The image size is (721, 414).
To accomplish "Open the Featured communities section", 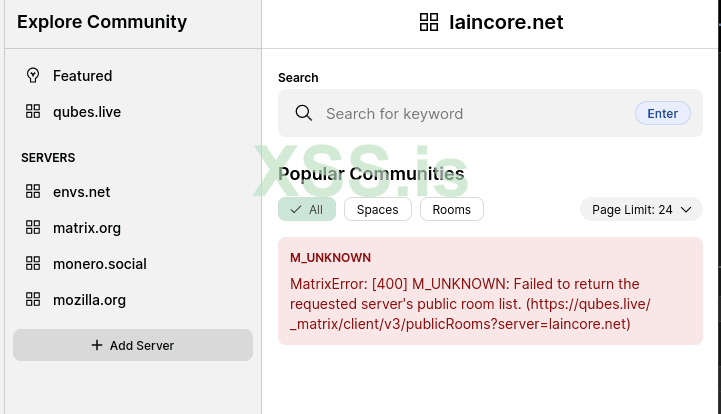I will (x=82, y=76).
